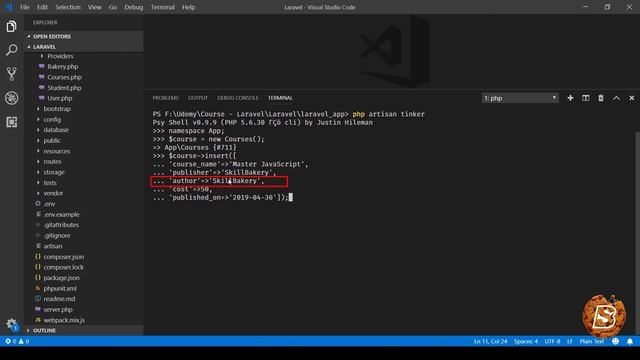Open the Selection menu
The width and height of the screenshot is (640, 360).
tap(68, 7)
